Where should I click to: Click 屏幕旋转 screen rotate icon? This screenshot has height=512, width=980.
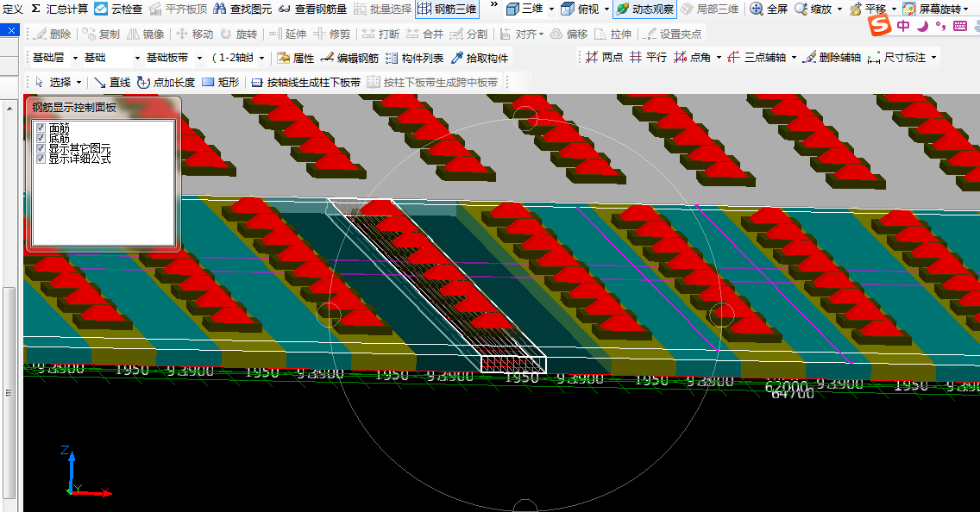[x=909, y=9]
